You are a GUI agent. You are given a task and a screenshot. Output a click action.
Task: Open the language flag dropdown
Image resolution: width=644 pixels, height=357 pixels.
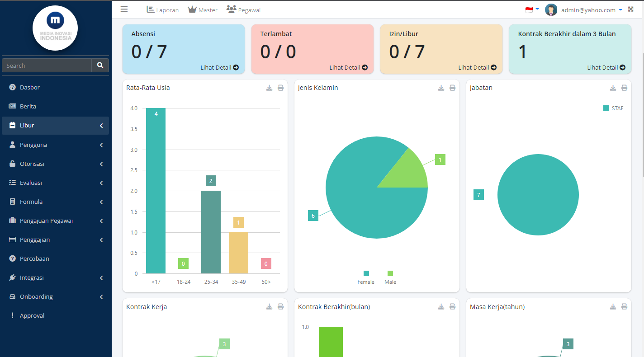(x=532, y=9)
